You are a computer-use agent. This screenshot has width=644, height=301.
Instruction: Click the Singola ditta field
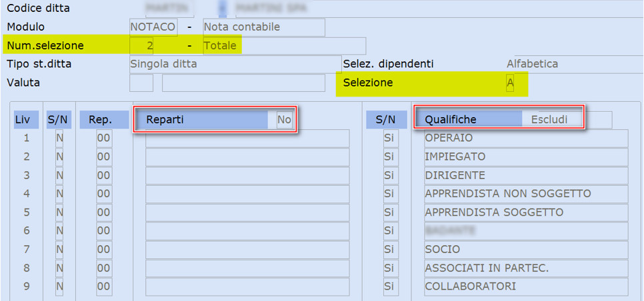click(235, 65)
